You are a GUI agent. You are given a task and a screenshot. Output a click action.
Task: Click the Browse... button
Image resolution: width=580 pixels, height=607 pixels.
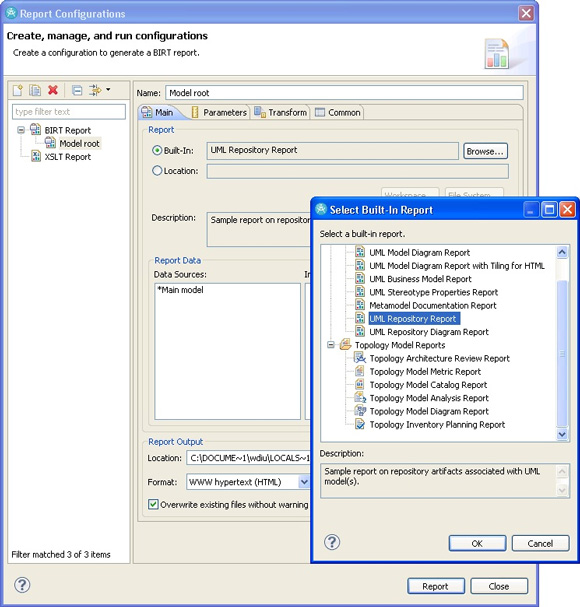pyautogui.click(x=485, y=151)
